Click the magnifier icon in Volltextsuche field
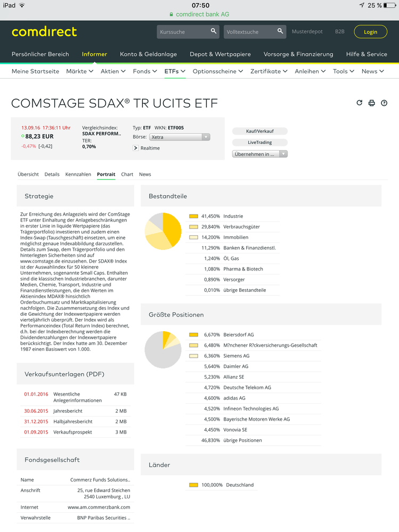The width and height of the screenshot is (399, 532). (x=280, y=32)
